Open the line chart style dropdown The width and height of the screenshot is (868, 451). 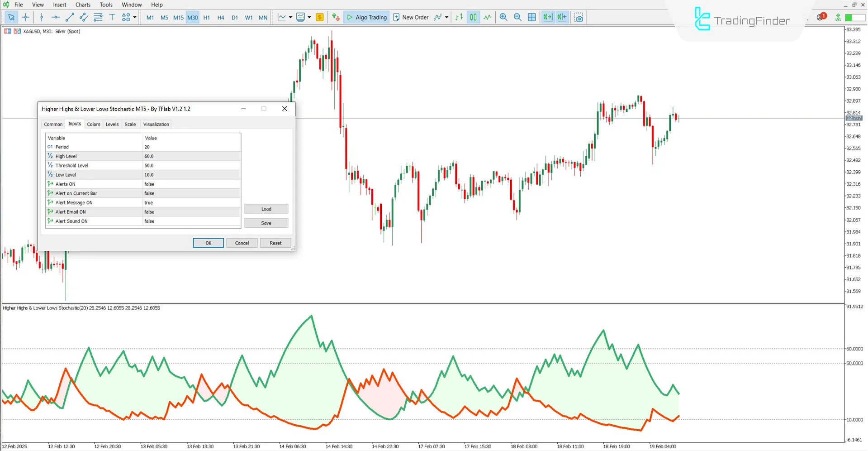[x=291, y=17]
